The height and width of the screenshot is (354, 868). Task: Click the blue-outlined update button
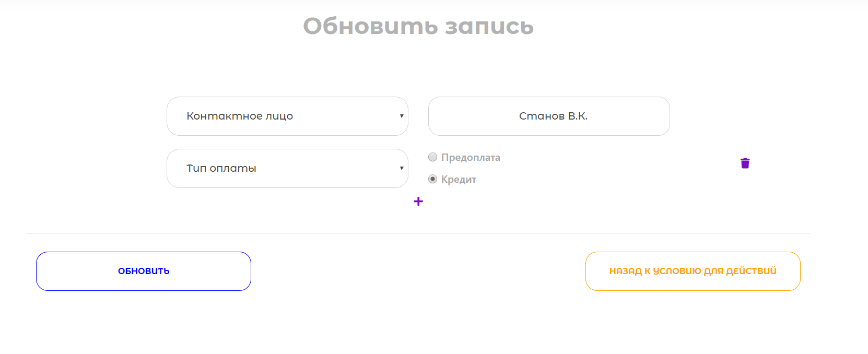click(144, 271)
